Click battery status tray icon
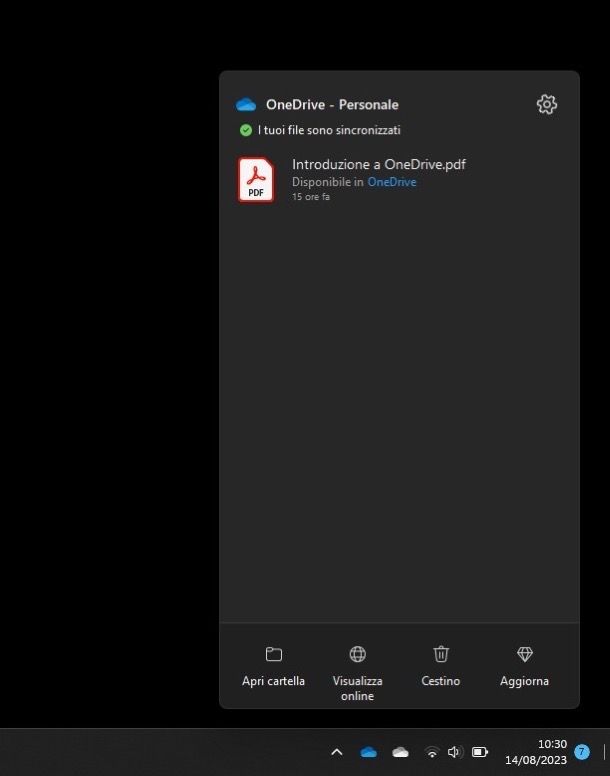610x776 pixels. 480,752
